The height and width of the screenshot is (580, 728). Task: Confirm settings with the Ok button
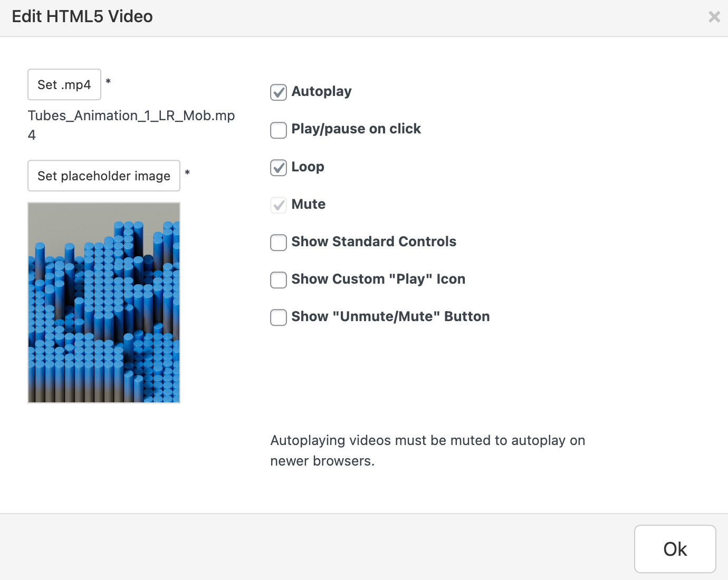coord(675,549)
